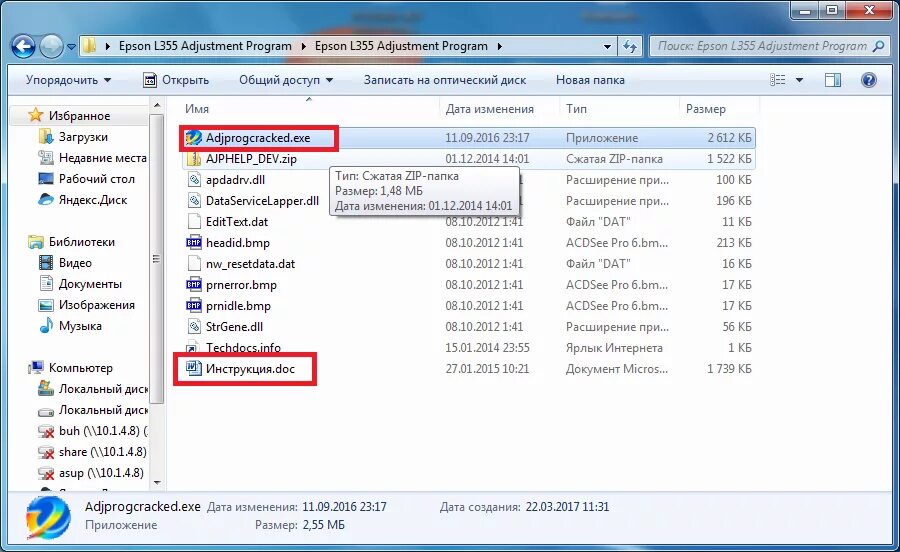The image size is (900, 552).
Task: Click Записать на оптический диск
Action: point(445,80)
